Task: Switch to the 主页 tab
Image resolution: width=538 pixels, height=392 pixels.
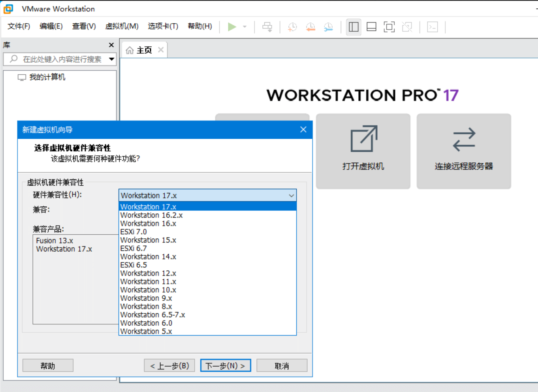Action: click(144, 50)
